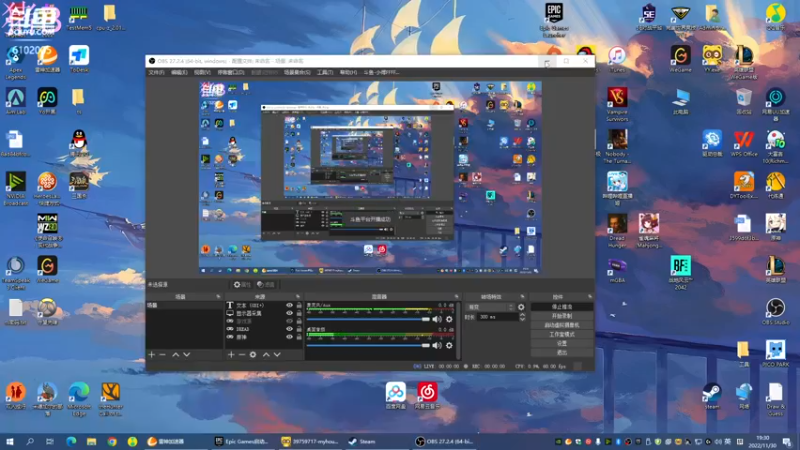Remove the selected source with minus icon
Image resolution: width=800 pixels, height=450 pixels.
pos(242,355)
